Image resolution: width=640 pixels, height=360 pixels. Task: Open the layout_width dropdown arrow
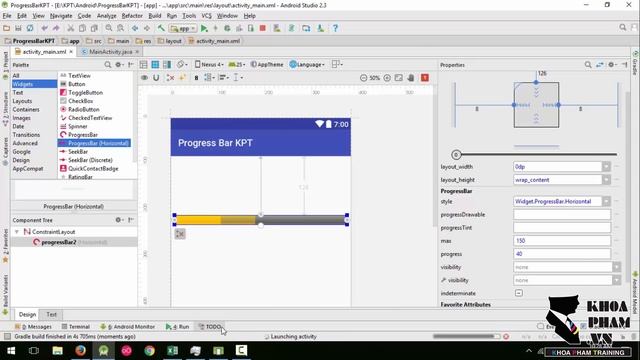click(606, 167)
